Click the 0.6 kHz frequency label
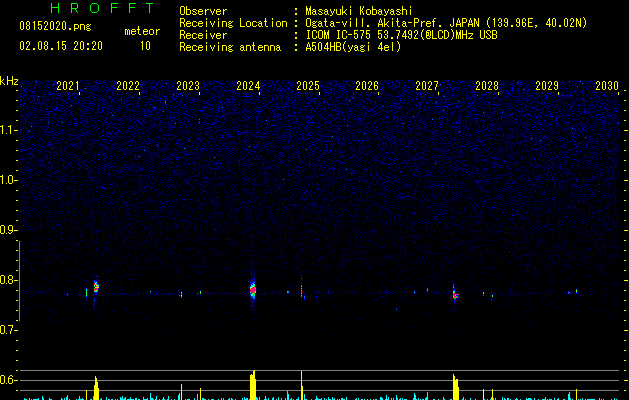This screenshot has height=400, width=629. click(9, 380)
